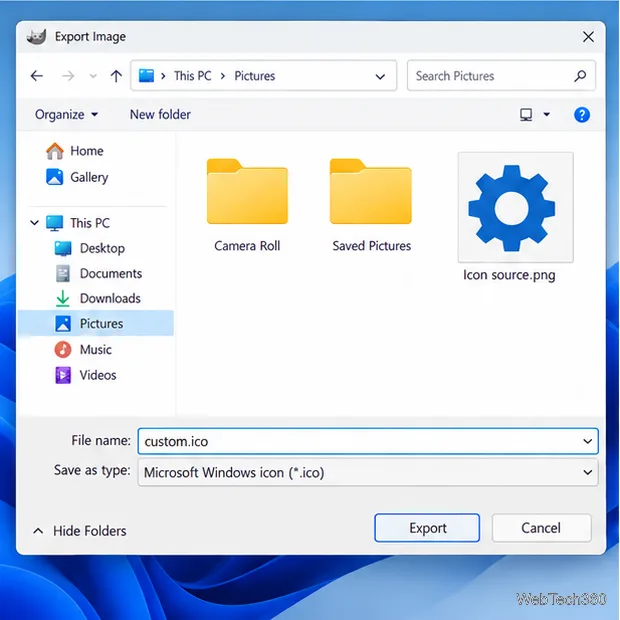This screenshot has height=620, width=620.
Task: Open Gallery in the navigation pane
Action: click(x=77, y=177)
